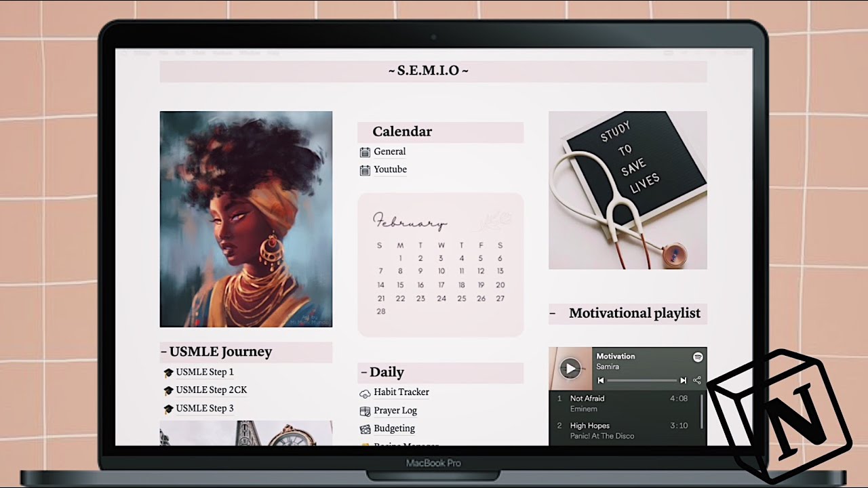Click the icon beside Prayer Log

(365, 411)
